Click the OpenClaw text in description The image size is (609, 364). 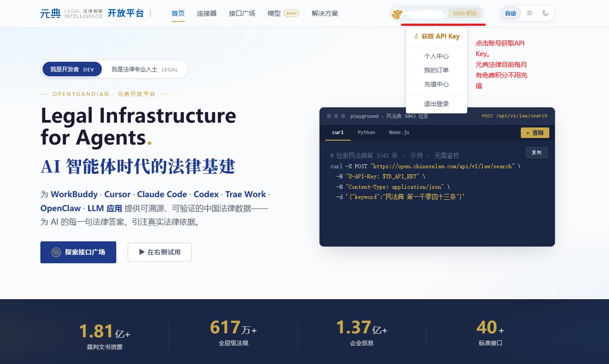tap(60, 208)
